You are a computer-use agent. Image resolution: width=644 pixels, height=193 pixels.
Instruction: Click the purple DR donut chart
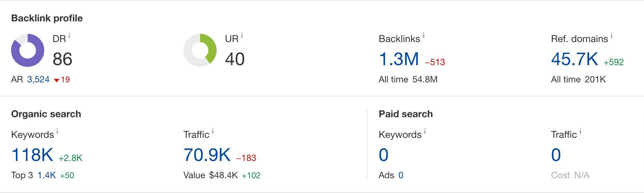click(x=28, y=50)
